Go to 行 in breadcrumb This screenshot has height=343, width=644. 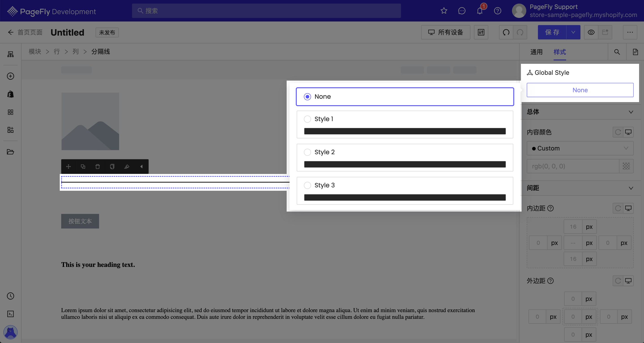[57, 51]
